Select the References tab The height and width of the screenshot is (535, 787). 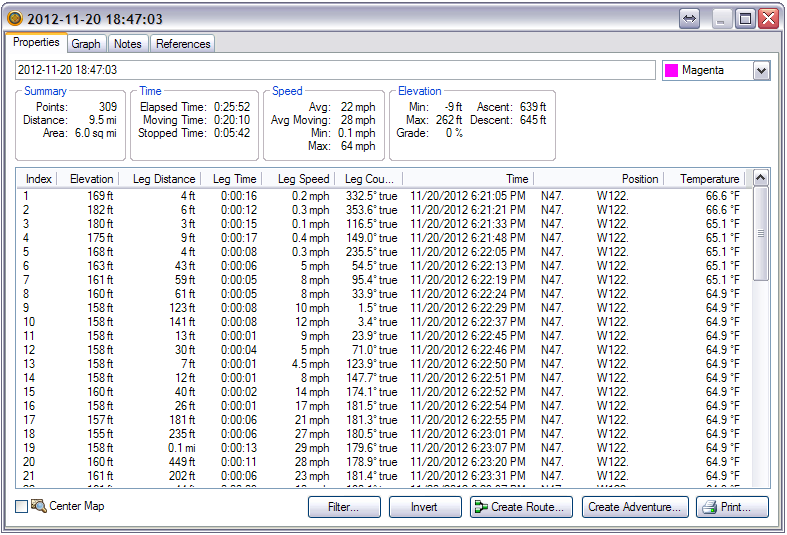tap(183, 44)
